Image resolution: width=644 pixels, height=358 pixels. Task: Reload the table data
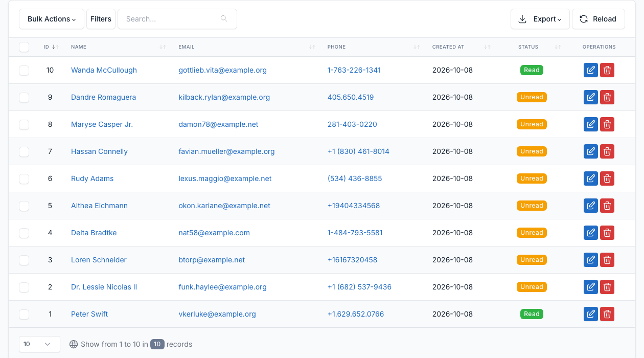(x=598, y=19)
